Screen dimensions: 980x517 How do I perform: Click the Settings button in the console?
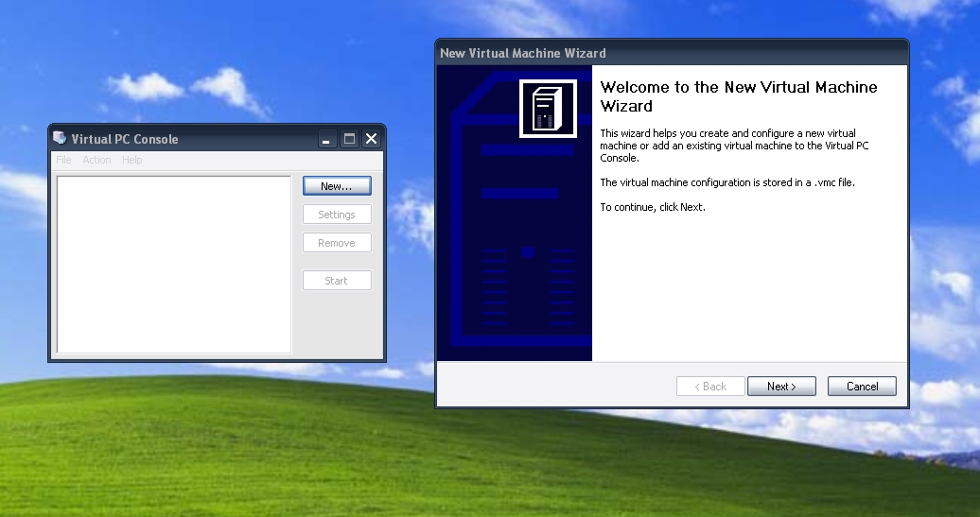[x=337, y=215]
